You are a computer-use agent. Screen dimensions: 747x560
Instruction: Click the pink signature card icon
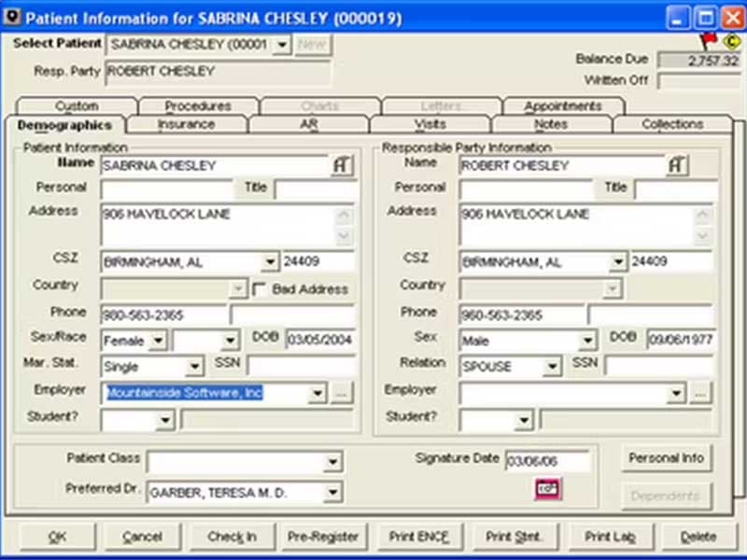pos(547,488)
